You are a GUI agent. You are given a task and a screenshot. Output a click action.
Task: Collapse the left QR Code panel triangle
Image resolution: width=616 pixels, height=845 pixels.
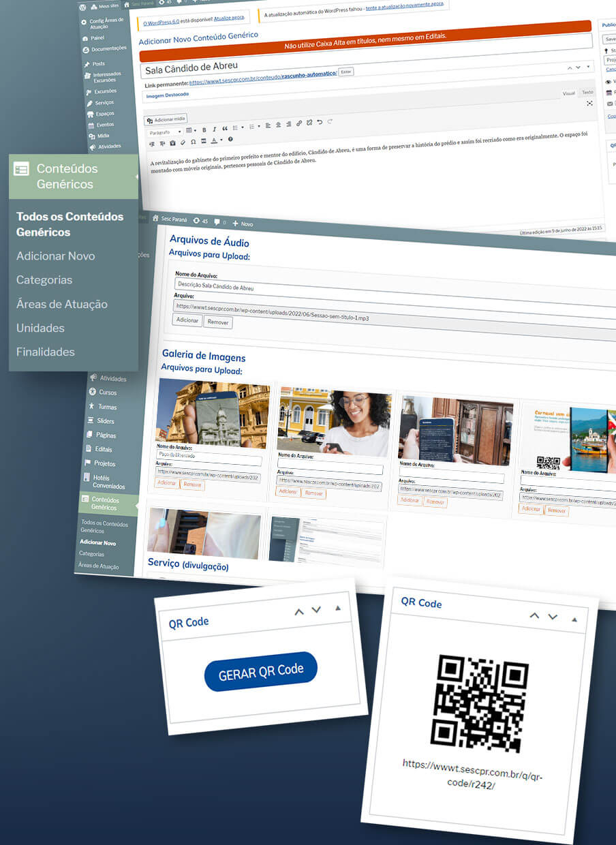(338, 607)
